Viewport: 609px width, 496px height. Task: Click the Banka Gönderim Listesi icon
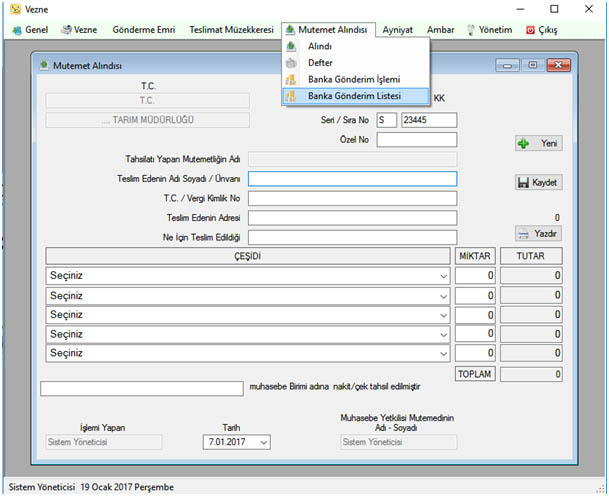[x=291, y=96]
